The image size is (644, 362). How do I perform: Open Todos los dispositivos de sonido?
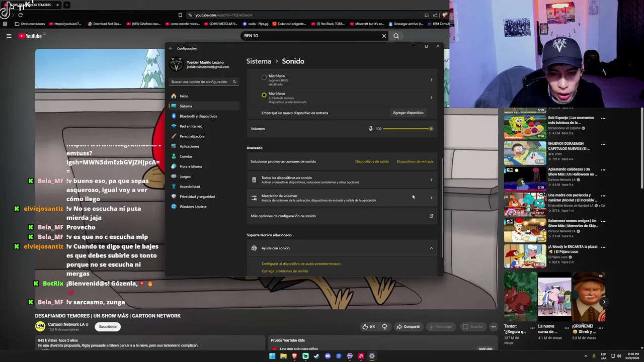342,179
